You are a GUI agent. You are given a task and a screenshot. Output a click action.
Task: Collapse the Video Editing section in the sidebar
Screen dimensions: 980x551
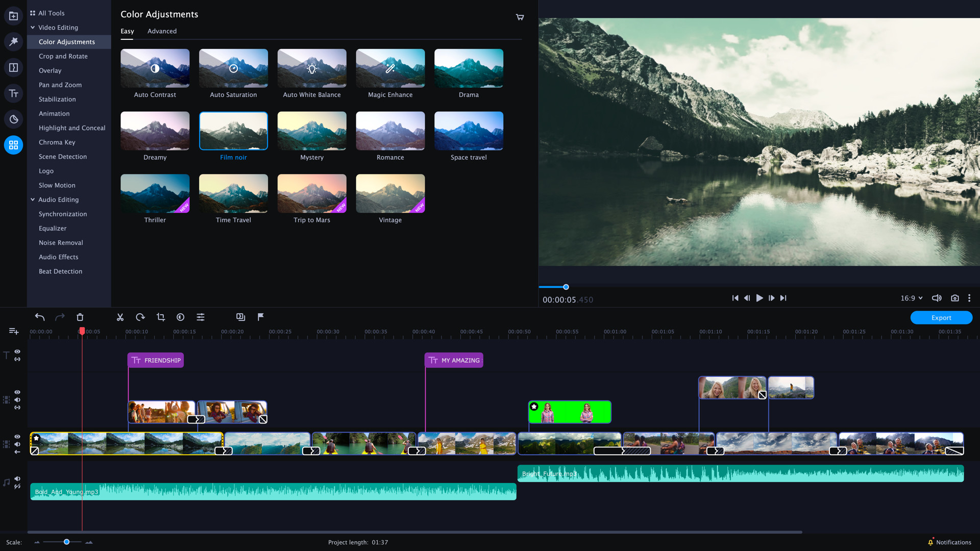(x=33, y=27)
